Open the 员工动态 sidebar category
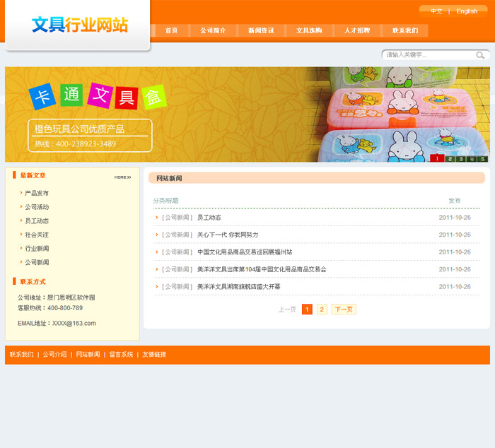The height and width of the screenshot is (448, 495). (37, 221)
